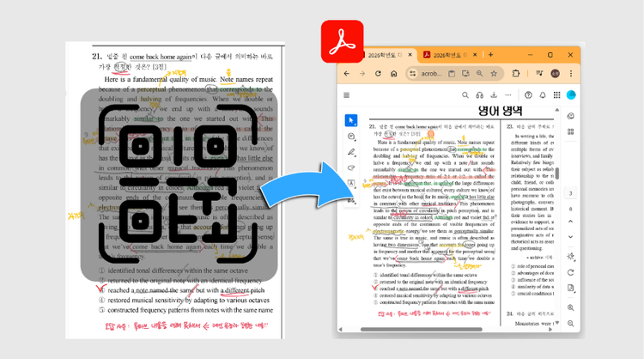Image resolution: width=644 pixels, height=359 pixels.
Task: Go forward in browser history
Action: 362,74
